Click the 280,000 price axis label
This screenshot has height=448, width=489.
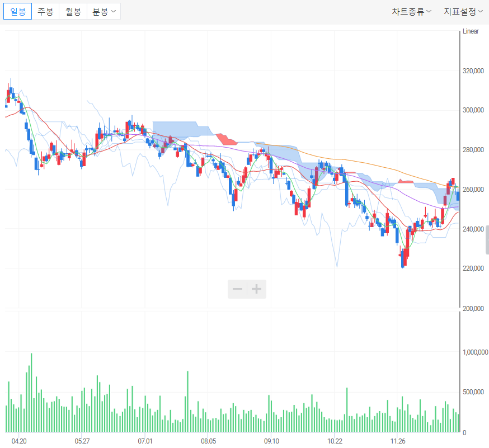pyautogui.click(x=473, y=150)
